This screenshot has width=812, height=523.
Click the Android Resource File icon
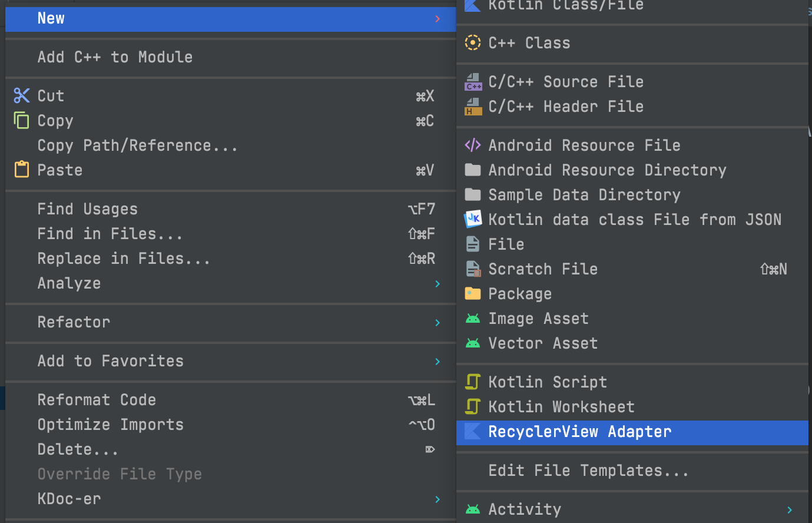(473, 145)
